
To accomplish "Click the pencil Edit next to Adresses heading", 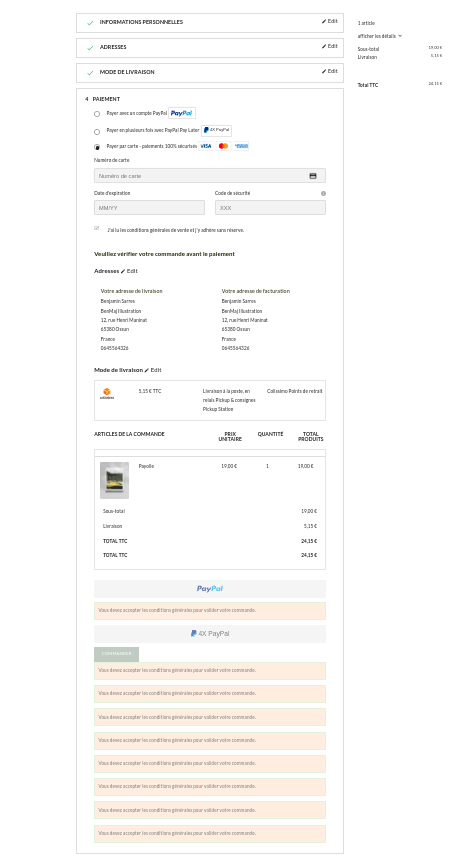I will [129, 271].
